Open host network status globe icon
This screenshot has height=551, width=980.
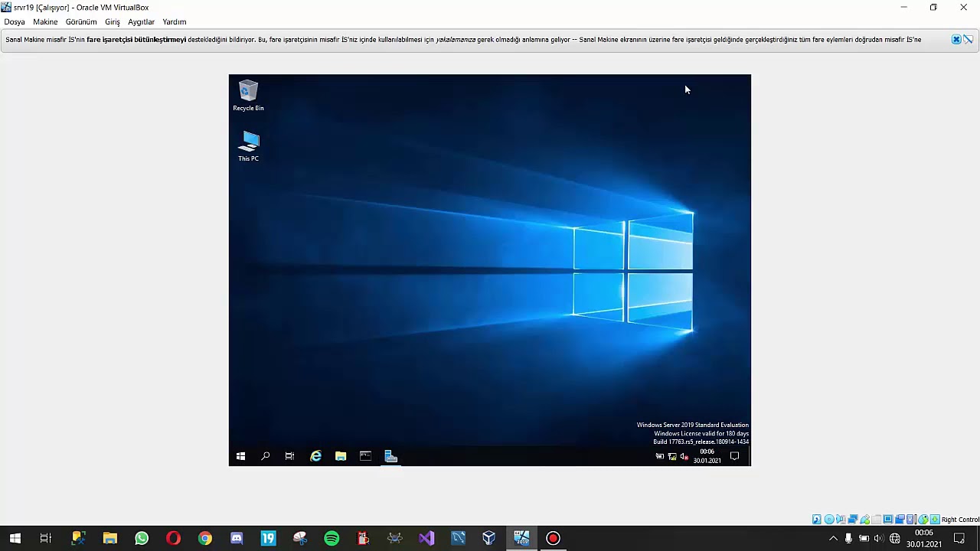pyautogui.click(x=894, y=539)
